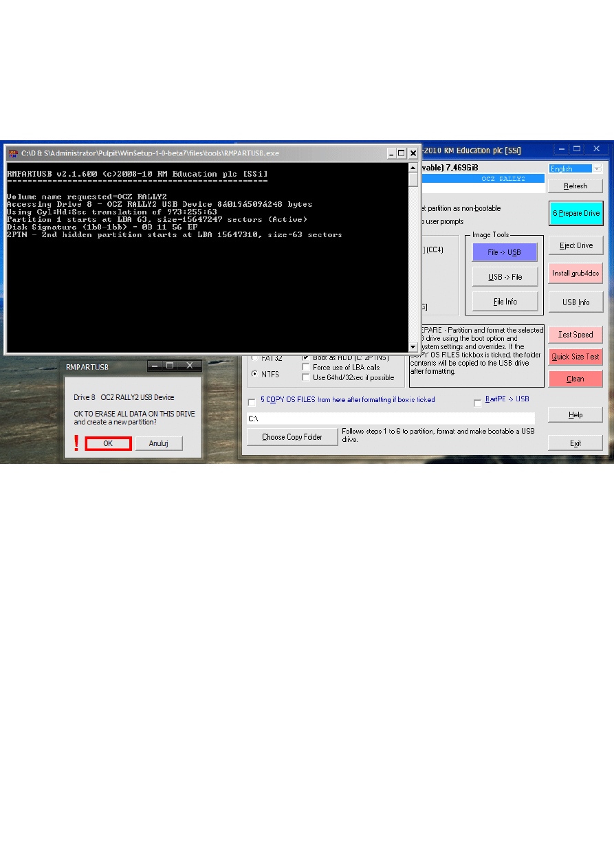Click the console window title bar icon
This screenshot has height=868, width=614.
click(x=13, y=153)
